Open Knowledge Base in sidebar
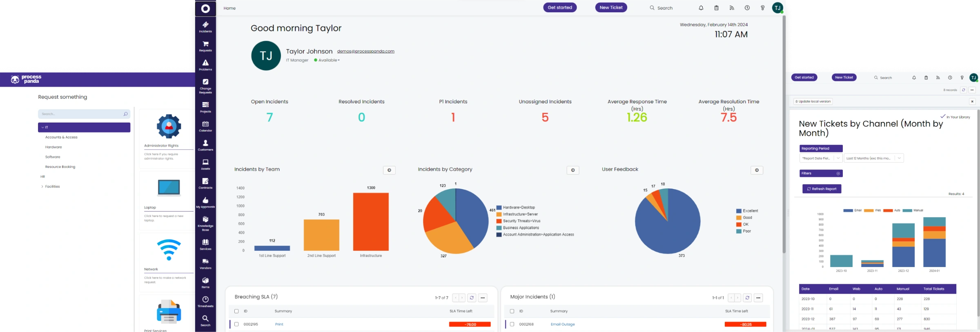 coord(205,223)
